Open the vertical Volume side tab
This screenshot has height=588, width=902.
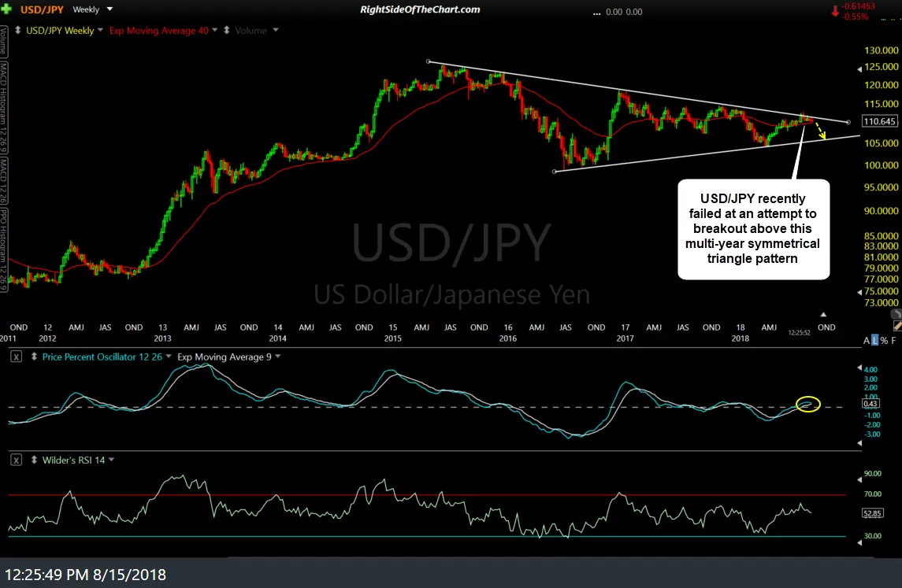(3, 42)
